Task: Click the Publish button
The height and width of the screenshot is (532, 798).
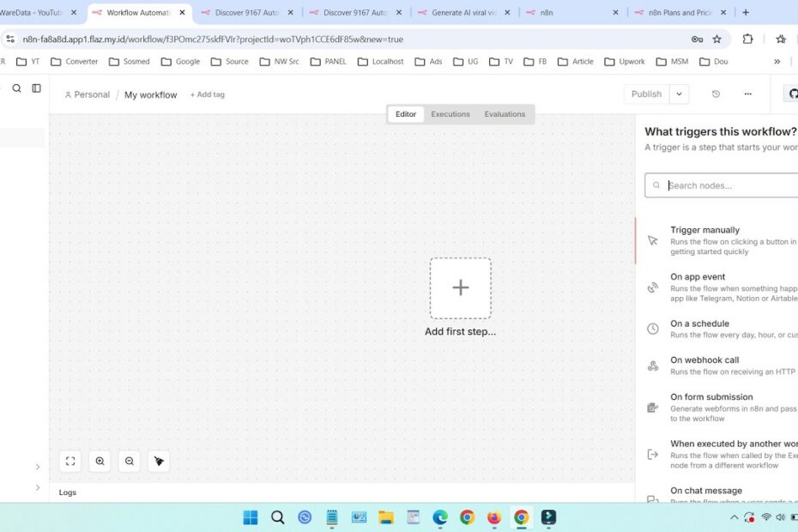Action: click(x=646, y=94)
